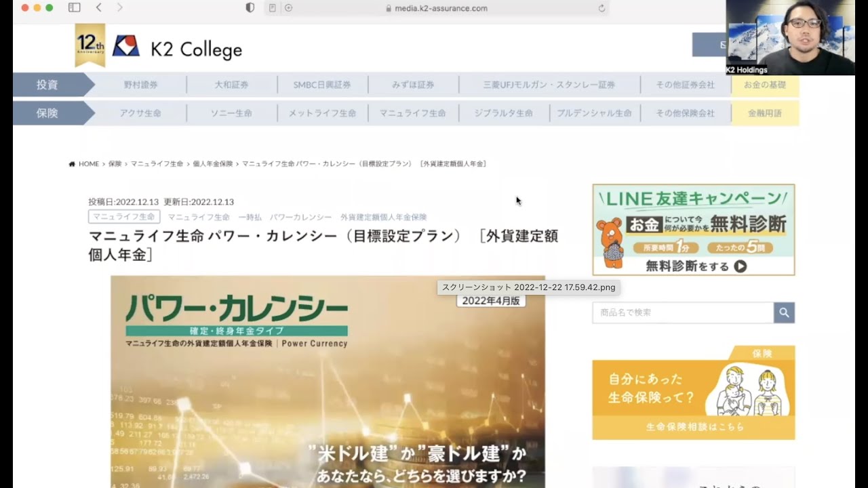
Task: Go back with the browser back arrow
Action: [x=98, y=7]
